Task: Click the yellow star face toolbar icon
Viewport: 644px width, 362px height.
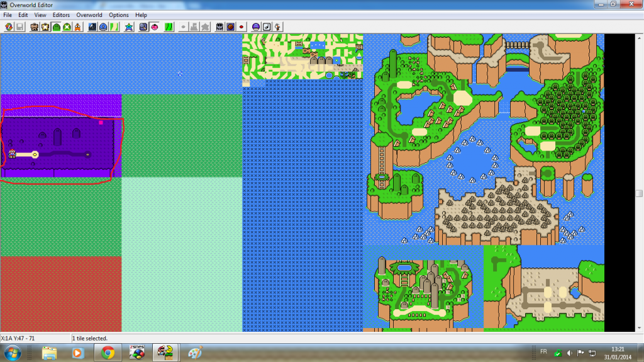Action: [45, 27]
